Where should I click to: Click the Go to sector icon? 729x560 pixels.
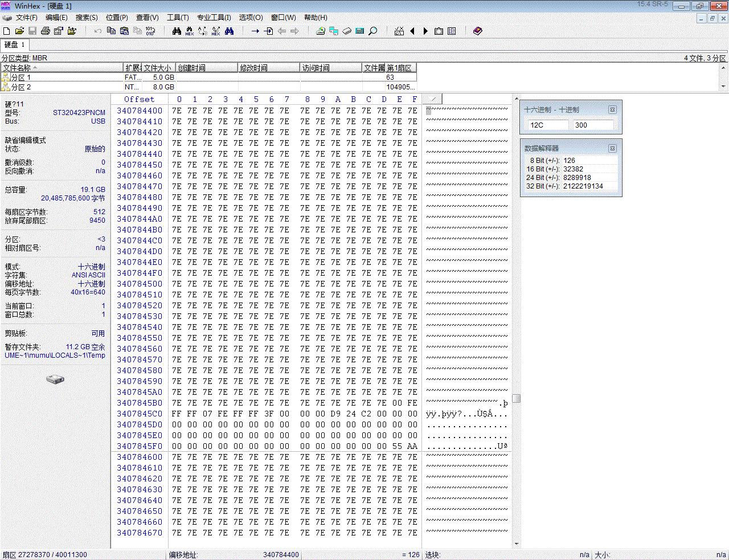point(268,31)
